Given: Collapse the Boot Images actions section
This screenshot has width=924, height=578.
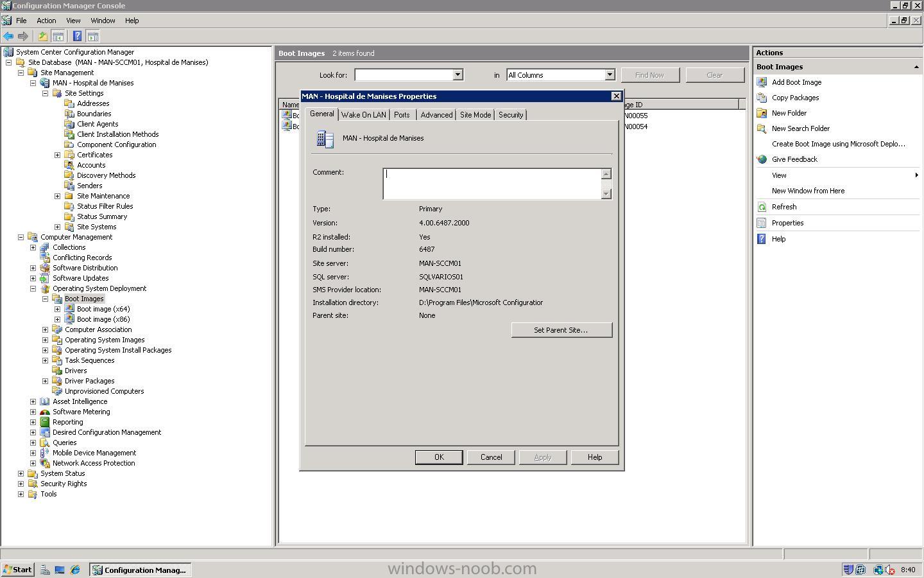Looking at the screenshot, I should pyautogui.click(x=916, y=67).
